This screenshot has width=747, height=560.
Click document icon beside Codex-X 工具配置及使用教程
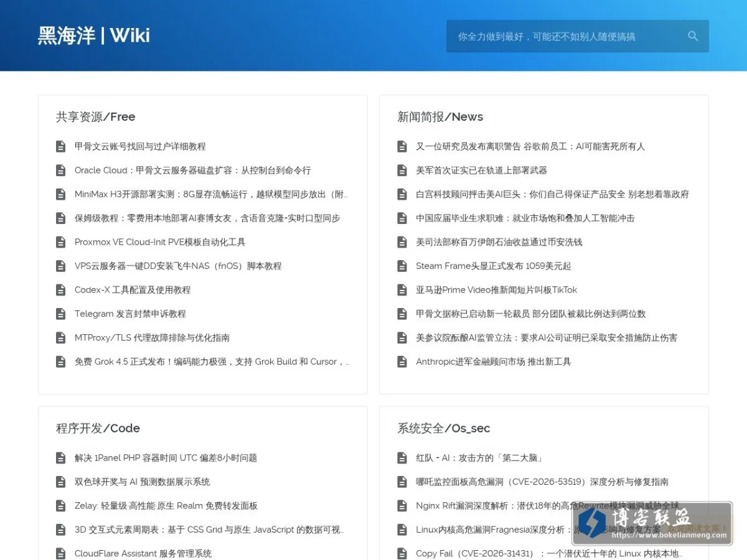61,290
